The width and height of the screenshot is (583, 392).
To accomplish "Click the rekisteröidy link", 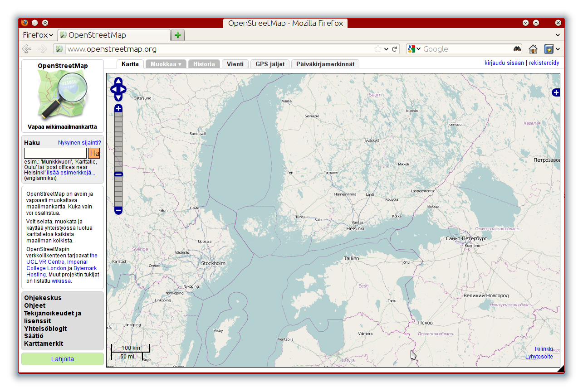I will 544,63.
